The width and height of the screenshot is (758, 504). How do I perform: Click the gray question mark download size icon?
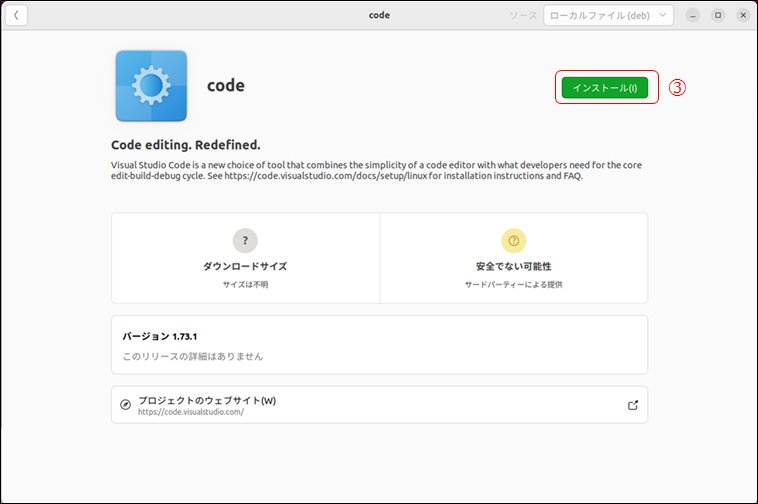coord(245,240)
